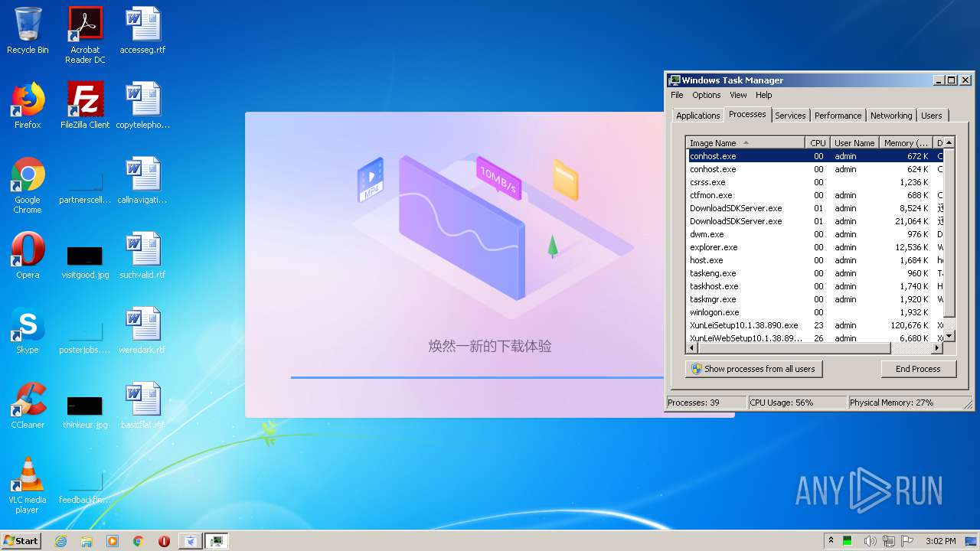980x551 pixels.
Task: Open weredark.rtf document
Action: tap(142, 331)
